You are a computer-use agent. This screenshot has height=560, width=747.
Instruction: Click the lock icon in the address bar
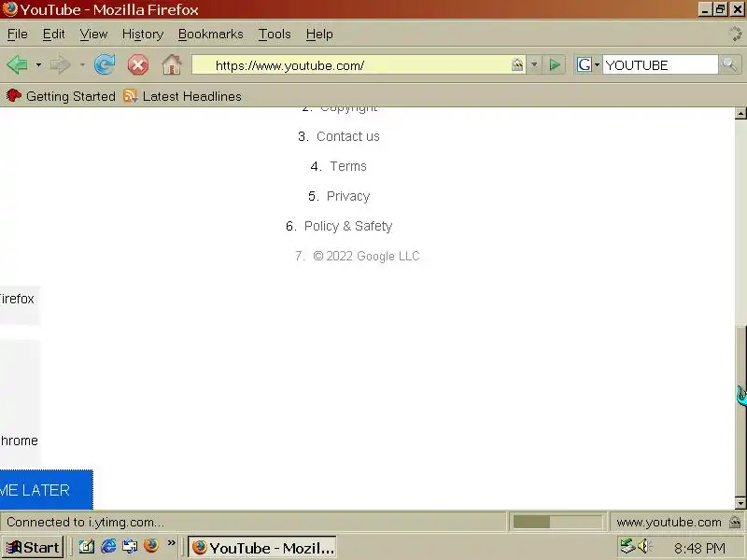[x=517, y=64]
